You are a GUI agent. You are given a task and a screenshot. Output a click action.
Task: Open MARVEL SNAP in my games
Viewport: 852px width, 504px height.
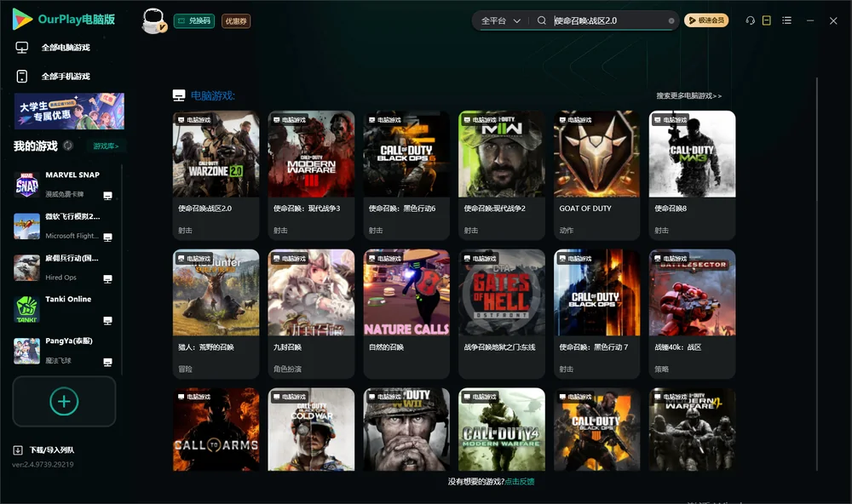pyautogui.click(x=64, y=184)
